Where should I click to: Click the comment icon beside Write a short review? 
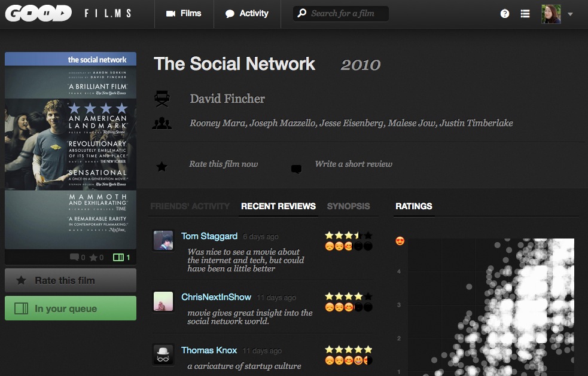296,169
